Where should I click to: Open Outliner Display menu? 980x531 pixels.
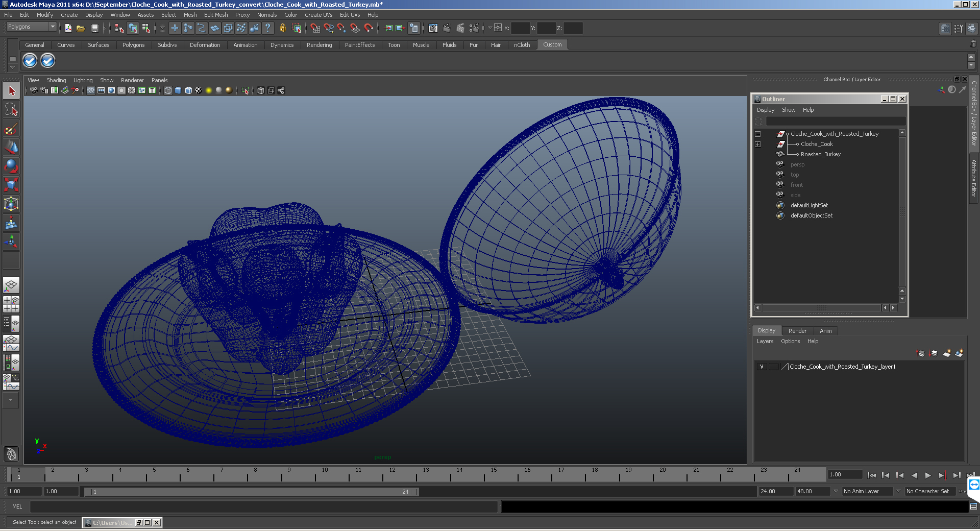click(765, 110)
